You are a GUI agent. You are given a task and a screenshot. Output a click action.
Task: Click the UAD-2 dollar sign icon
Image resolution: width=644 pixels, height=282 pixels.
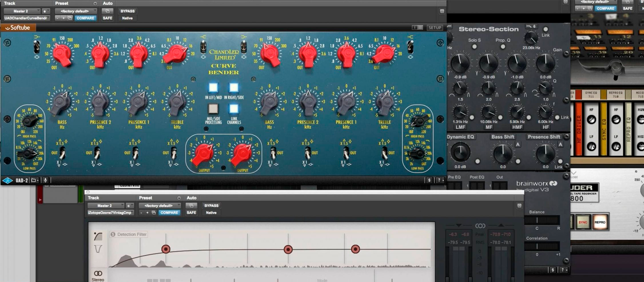pos(429,180)
